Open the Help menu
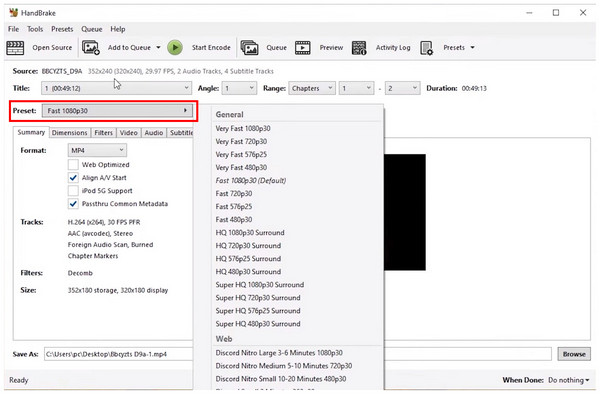 (x=118, y=29)
